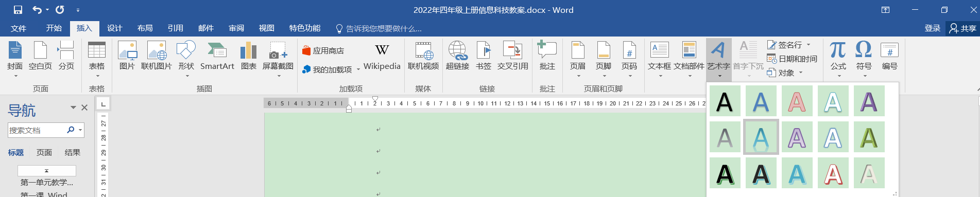Image resolution: width=980 pixels, height=197 pixels.
Task: Redo with the repeat arrow icon
Action: click(60, 10)
